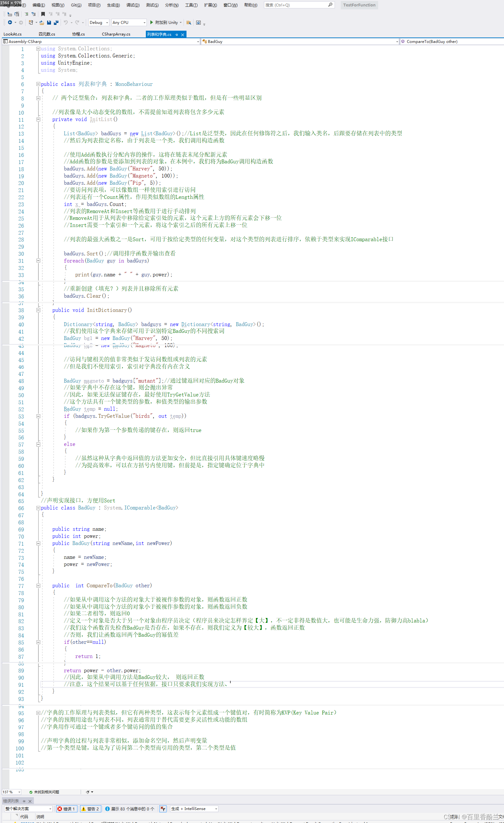Close the 列表和字典.cs tab
The height and width of the screenshot is (823, 504).
pos(183,35)
